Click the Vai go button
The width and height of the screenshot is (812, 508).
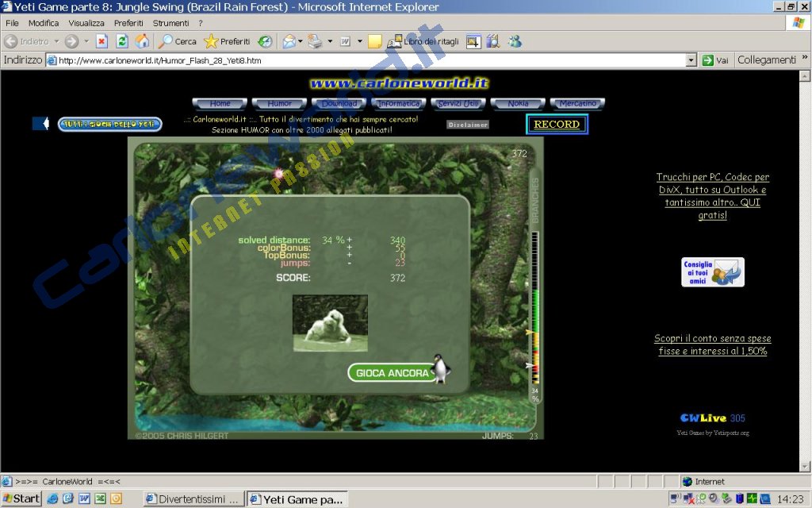point(714,60)
